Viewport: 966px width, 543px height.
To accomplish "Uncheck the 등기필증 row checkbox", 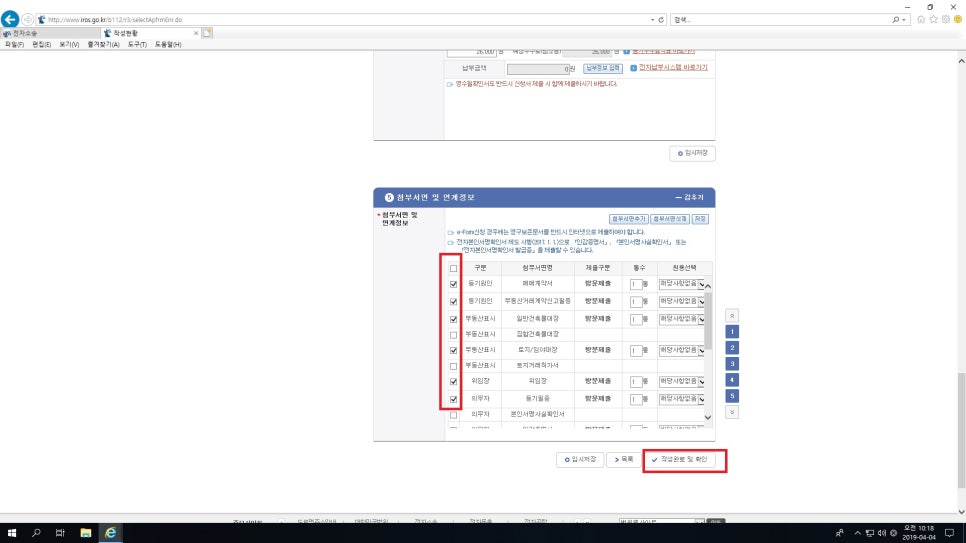I will [x=453, y=399].
